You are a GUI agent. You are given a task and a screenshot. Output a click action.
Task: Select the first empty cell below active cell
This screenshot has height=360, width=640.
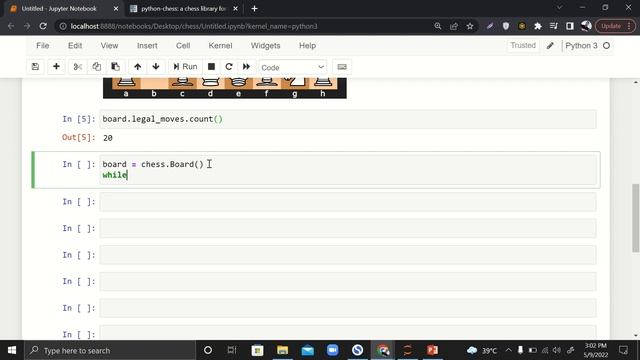point(348,202)
